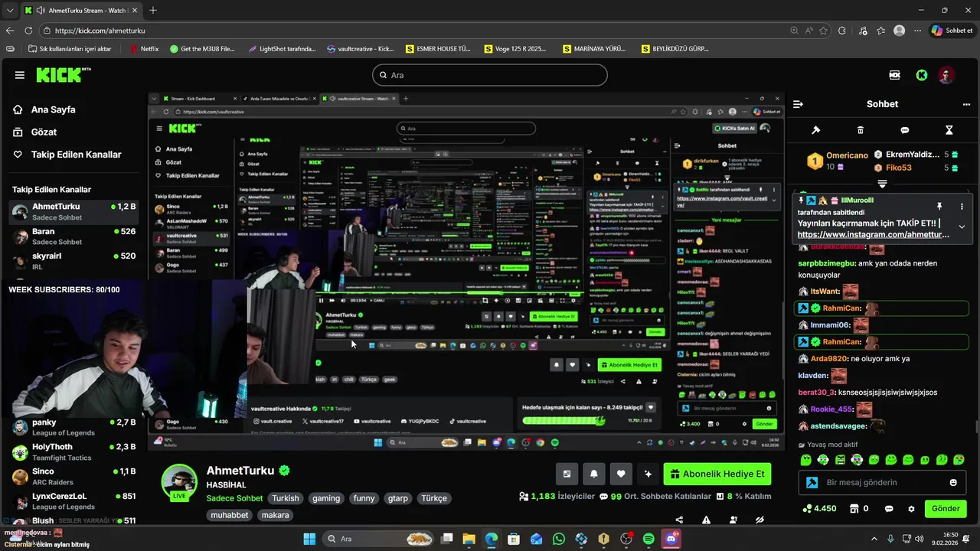Open Netflix bookmark
This screenshot has width=980, height=551.
click(x=144, y=49)
